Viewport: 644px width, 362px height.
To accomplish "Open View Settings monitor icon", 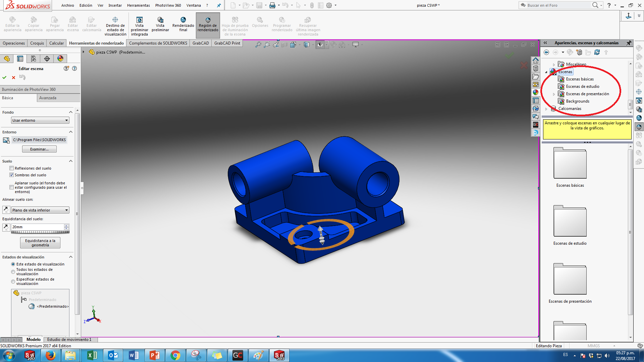I will coord(356,45).
